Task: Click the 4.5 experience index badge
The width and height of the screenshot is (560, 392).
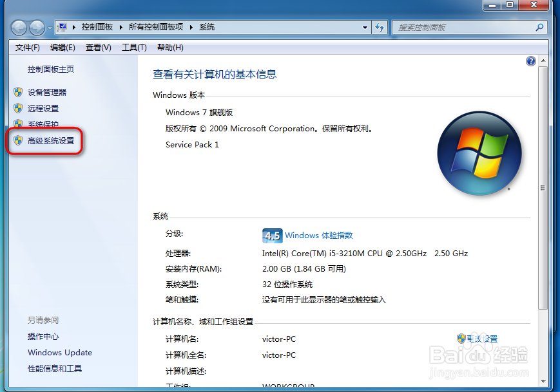Action: [x=272, y=236]
